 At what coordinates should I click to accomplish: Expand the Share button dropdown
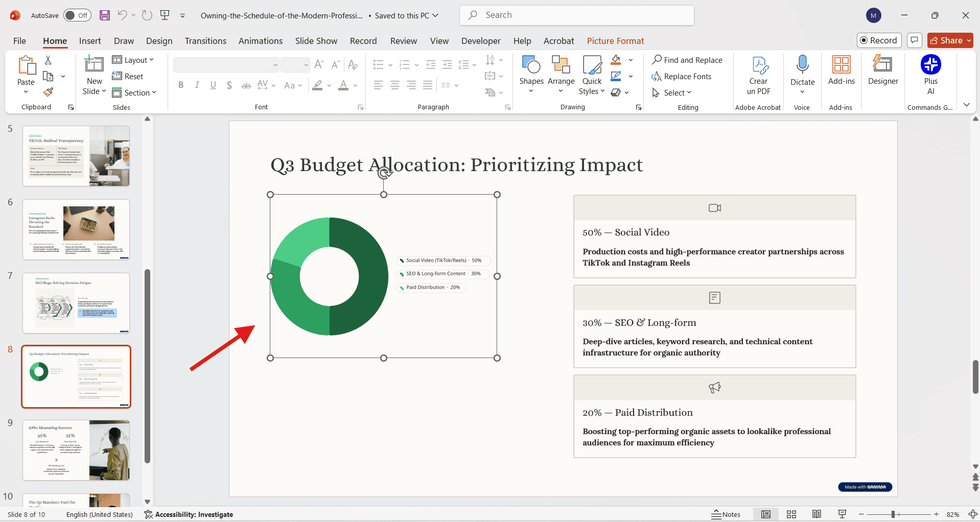point(969,40)
